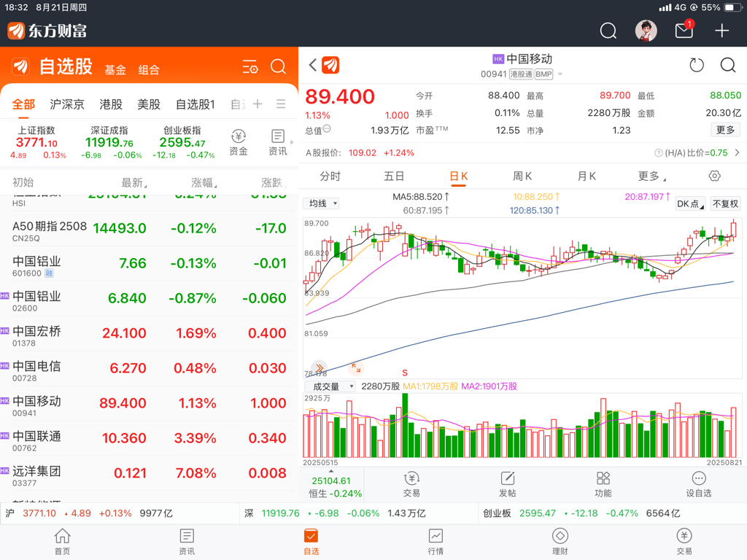Select the 全部 watchlist tab
747x560 pixels.
[x=23, y=104]
